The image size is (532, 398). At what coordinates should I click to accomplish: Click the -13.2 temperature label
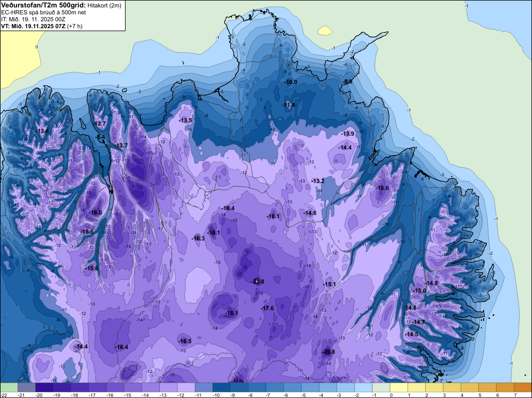[318, 181]
